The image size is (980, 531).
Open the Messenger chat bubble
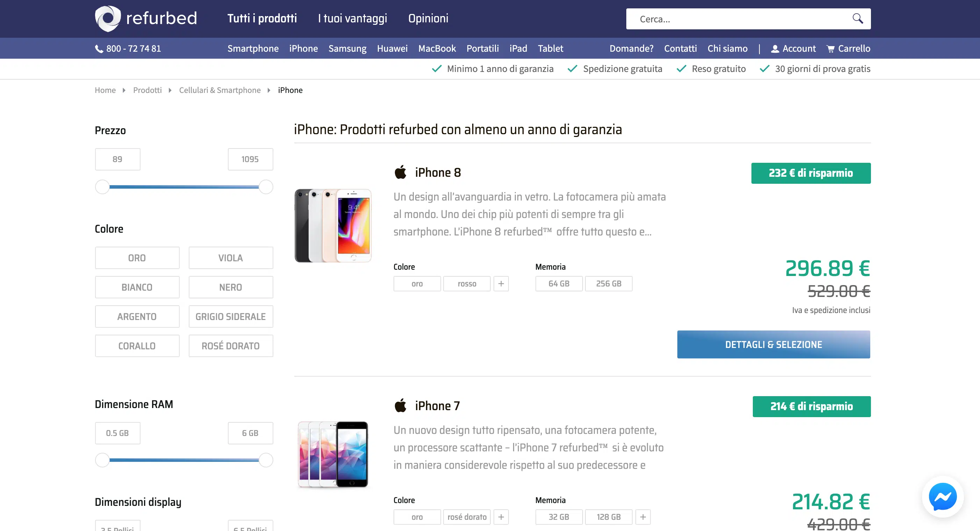[x=942, y=496]
